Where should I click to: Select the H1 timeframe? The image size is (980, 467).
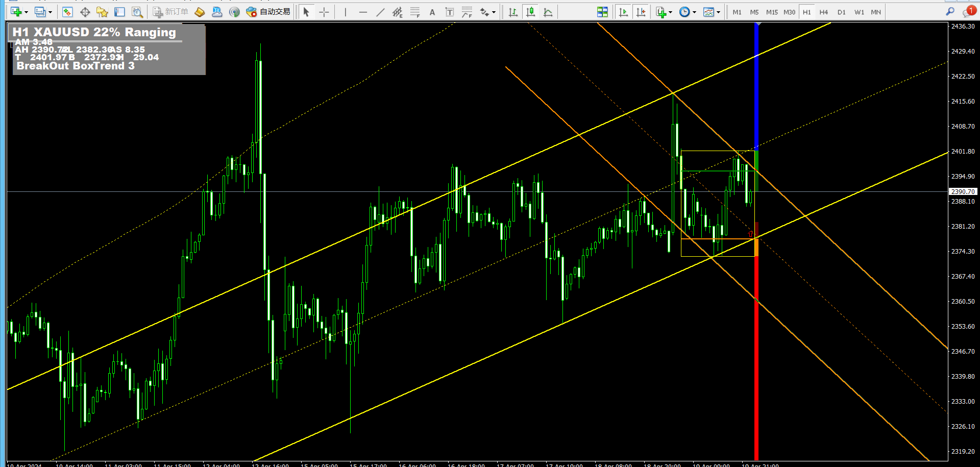coord(806,12)
